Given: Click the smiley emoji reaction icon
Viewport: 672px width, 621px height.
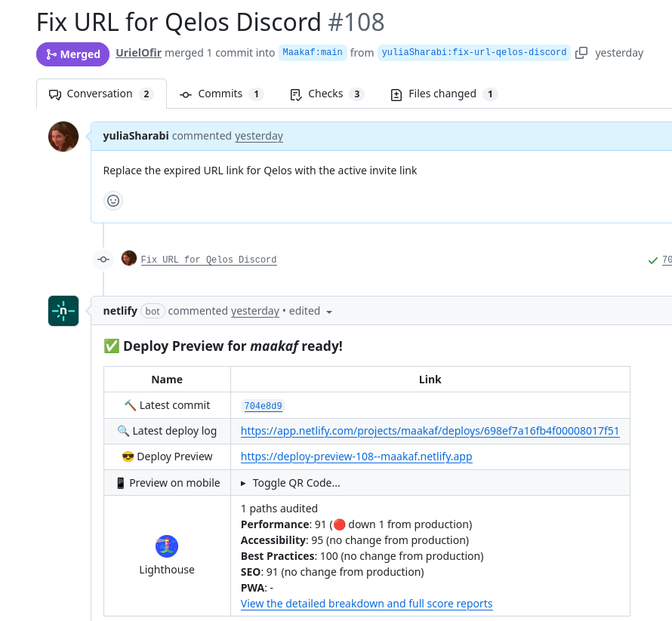Looking at the screenshot, I should [113, 201].
